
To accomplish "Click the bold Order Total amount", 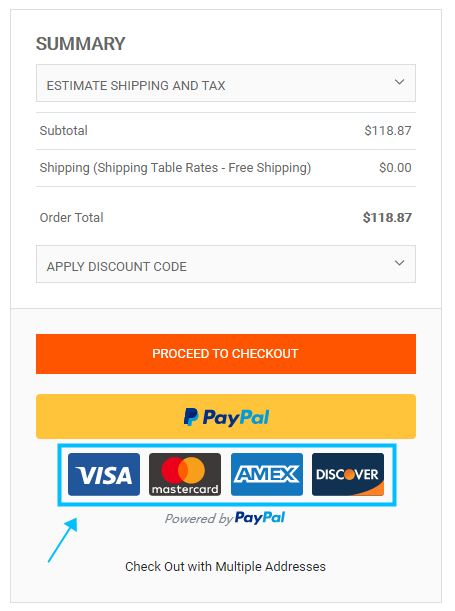I will pyautogui.click(x=387, y=217).
